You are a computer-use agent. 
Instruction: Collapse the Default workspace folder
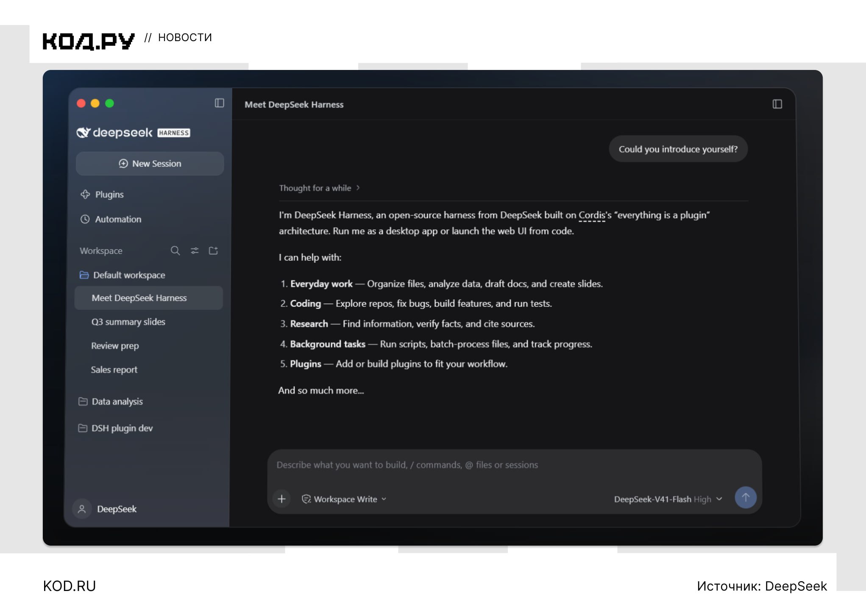coord(123,275)
